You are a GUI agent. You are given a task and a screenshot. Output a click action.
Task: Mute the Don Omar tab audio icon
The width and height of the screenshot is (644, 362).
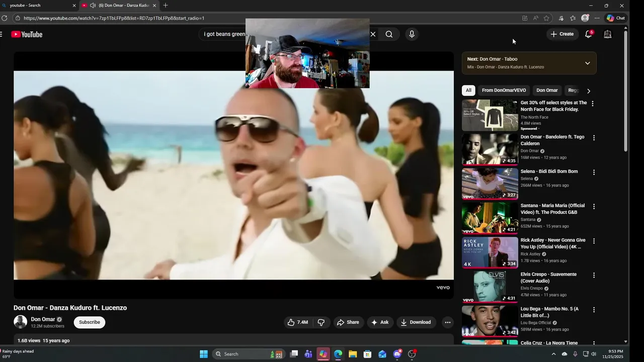93,6
